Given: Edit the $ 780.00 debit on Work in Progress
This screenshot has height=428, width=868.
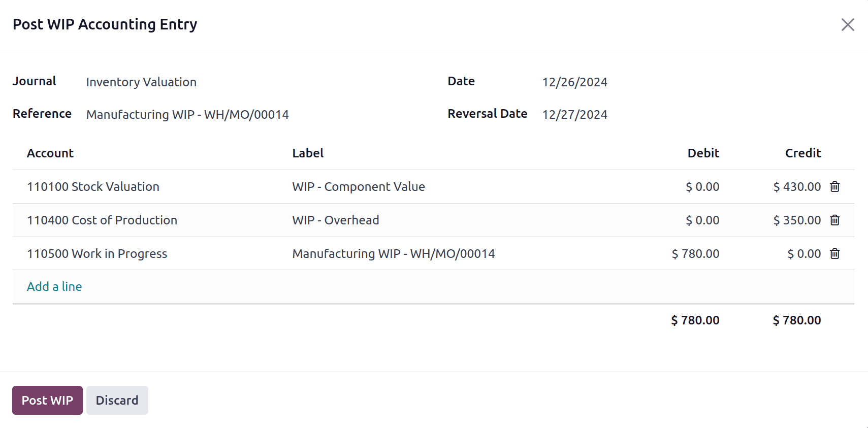Looking at the screenshot, I should pos(695,254).
